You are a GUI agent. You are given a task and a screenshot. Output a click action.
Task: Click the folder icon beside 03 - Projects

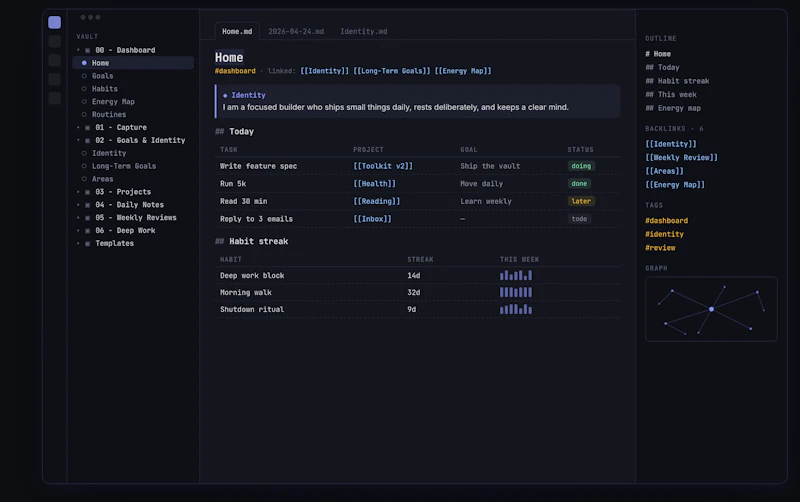87,192
